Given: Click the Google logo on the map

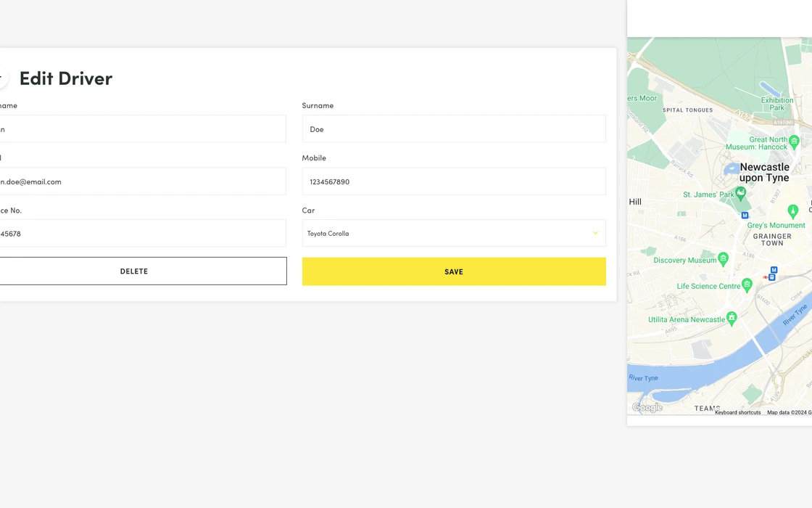Looking at the screenshot, I should tap(647, 407).
